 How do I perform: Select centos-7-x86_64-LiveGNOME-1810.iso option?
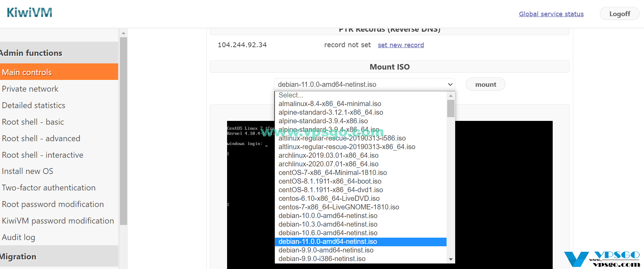pyautogui.click(x=361, y=207)
